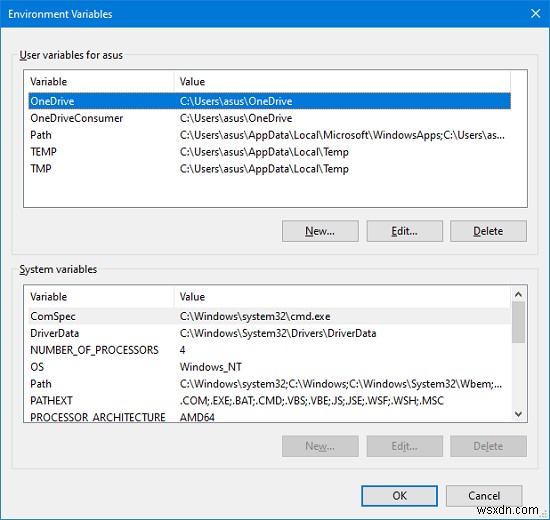Click Delete under User variables
This screenshot has height=520, width=550.
(x=488, y=231)
